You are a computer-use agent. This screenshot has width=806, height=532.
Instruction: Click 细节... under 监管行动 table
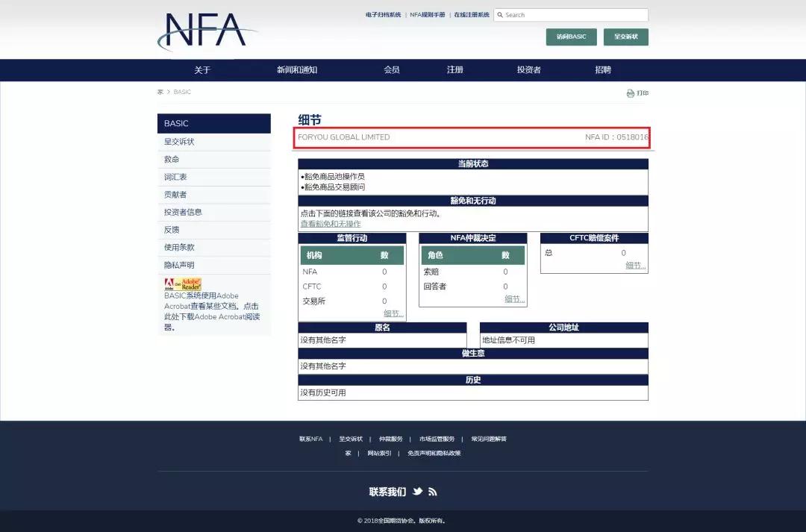pyautogui.click(x=394, y=313)
